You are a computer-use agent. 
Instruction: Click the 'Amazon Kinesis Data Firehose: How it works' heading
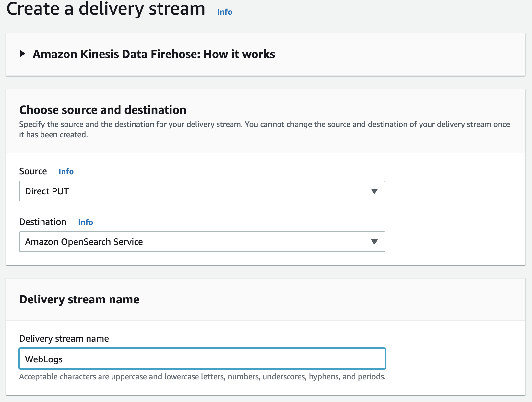pyautogui.click(x=154, y=54)
